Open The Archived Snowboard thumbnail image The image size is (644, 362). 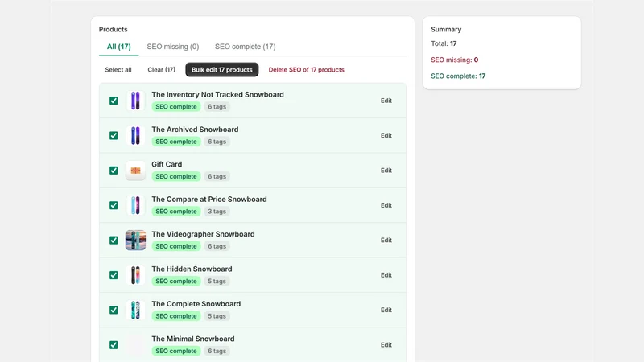(135, 135)
